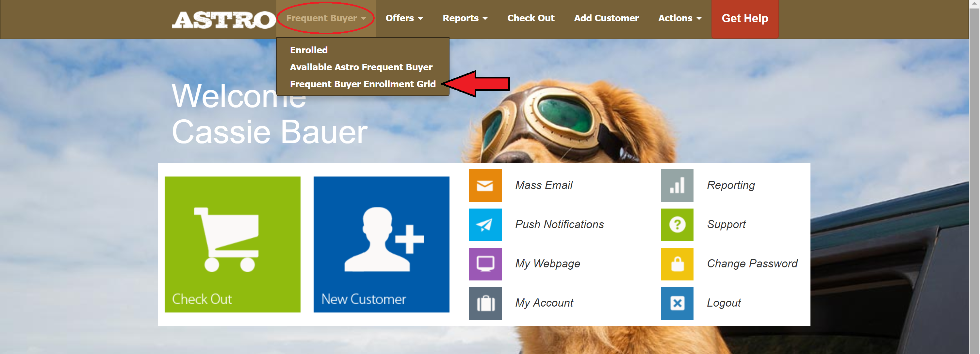
Task: Open the Push Notifications text link
Action: (559, 225)
